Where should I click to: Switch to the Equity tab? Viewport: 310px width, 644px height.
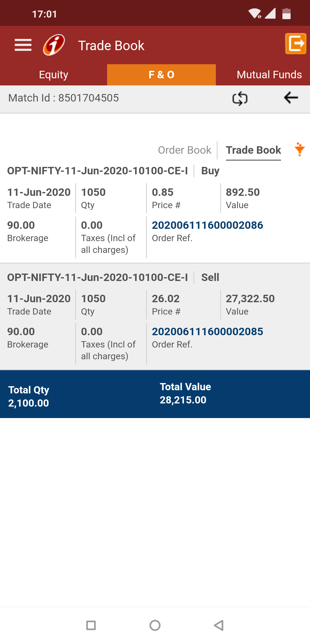[x=53, y=75]
